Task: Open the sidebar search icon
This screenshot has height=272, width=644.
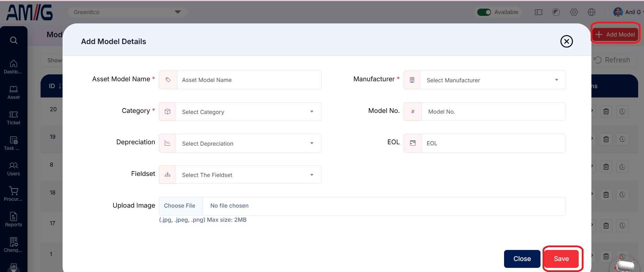Action: (14, 40)
